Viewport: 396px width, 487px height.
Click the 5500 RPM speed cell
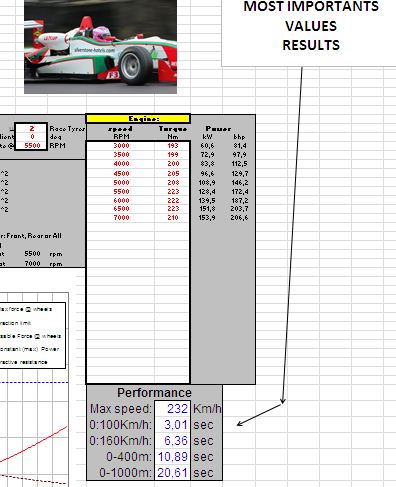click(x=121, y=191)
